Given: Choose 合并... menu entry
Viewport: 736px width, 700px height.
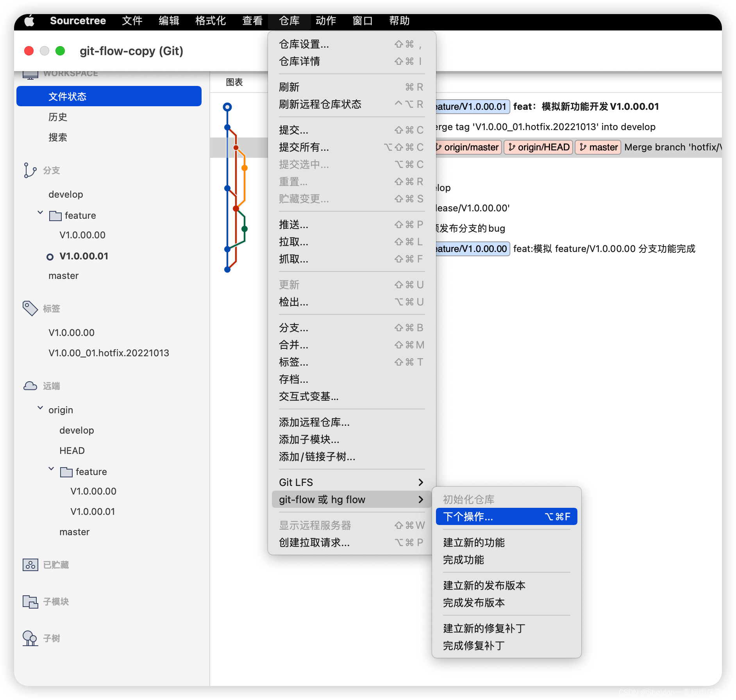Looking at the screenshot, I should coord(352,345).
